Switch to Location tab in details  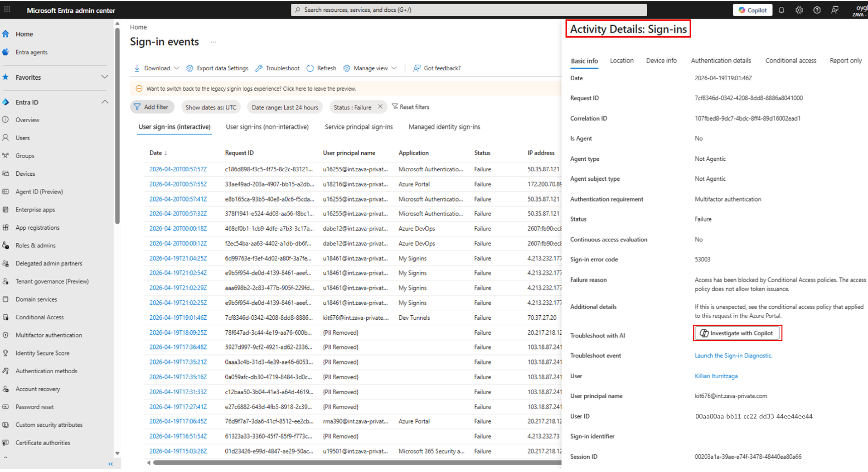pos(621,61)
